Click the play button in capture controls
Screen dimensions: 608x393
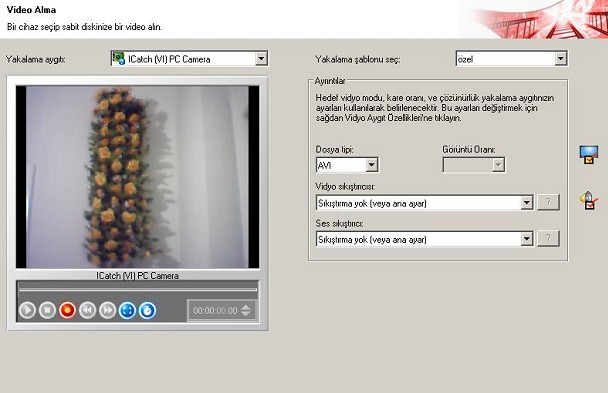tap(27, 310)
